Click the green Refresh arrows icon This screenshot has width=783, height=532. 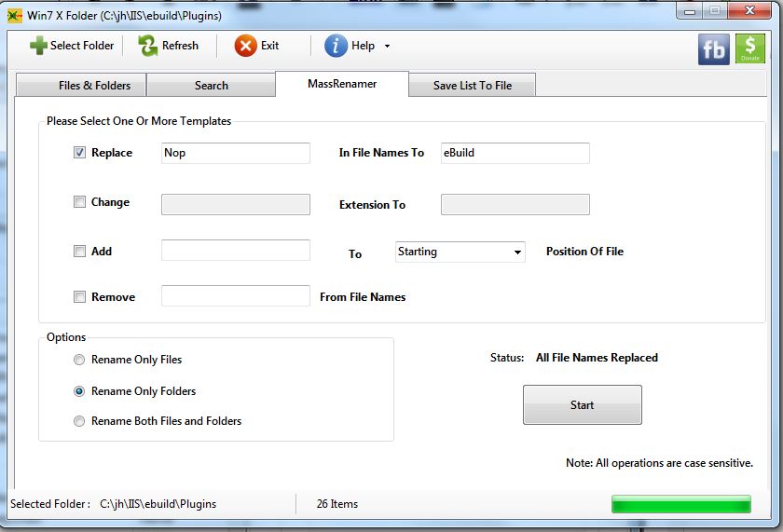(x=148, y=46)
